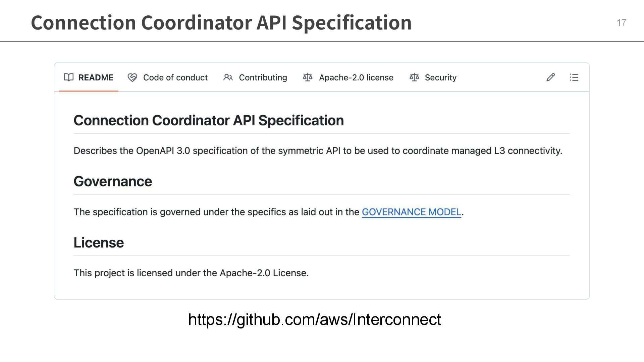Select the Contributing tab
The height and width of the screenshot is (362, 644).
pyautogui.click(x=263, y=77)
